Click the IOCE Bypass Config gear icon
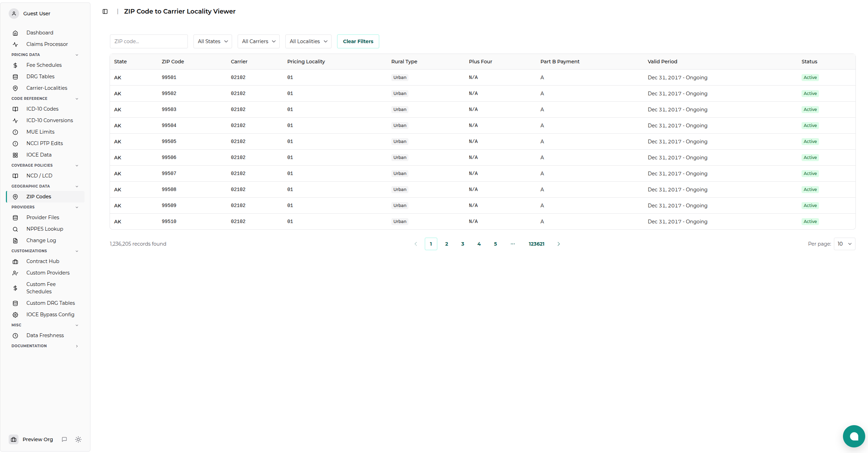The width and height of the screenshot is (868, 453). [15, 315]
